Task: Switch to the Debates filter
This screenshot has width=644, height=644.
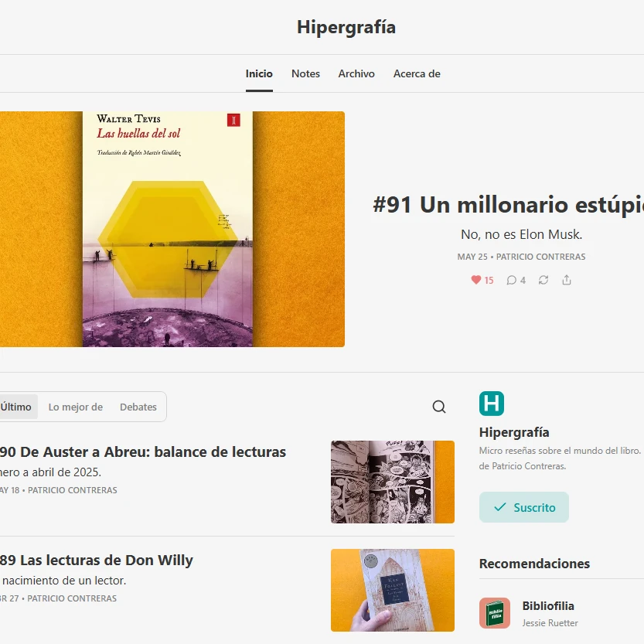Action: 138,407
